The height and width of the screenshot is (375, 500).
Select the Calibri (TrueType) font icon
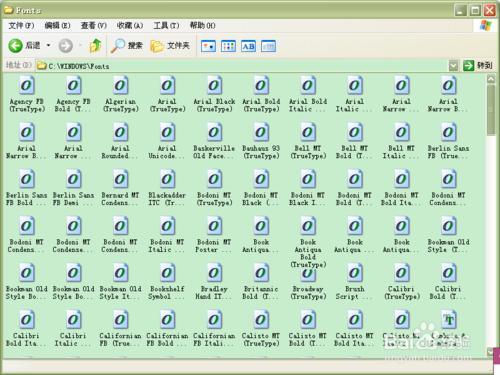point(402,281)
